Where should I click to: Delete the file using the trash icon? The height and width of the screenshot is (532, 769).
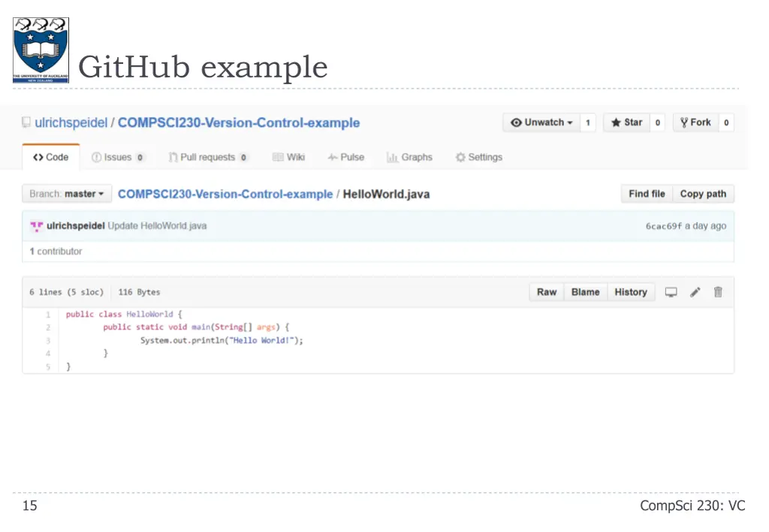click(718, 292)
